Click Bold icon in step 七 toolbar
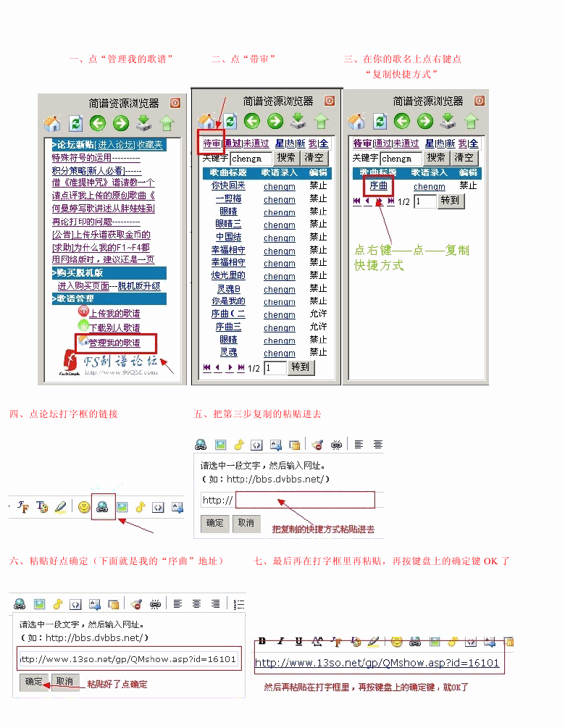Viewport: 565px width, 728px height. tap(261, 641)
